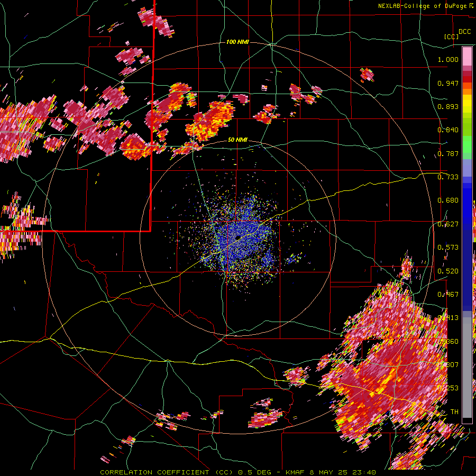Viewport: 476px width, 476px height.
Task: Click the 0.520 scale value
Action: click(x=448, y=271)
